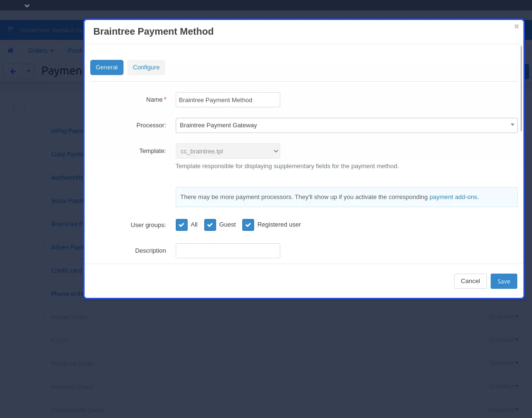Go to the home icon in navigation

point(10,50)
